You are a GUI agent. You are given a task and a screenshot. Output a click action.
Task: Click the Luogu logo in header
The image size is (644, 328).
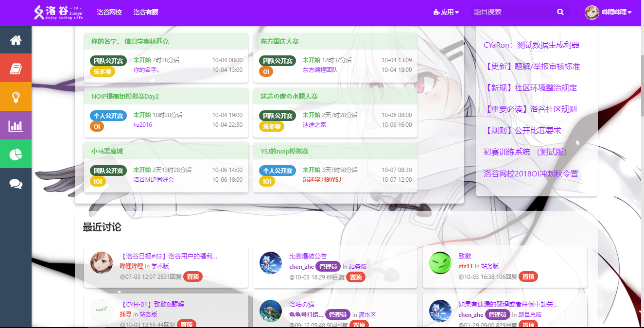point(58,12)
